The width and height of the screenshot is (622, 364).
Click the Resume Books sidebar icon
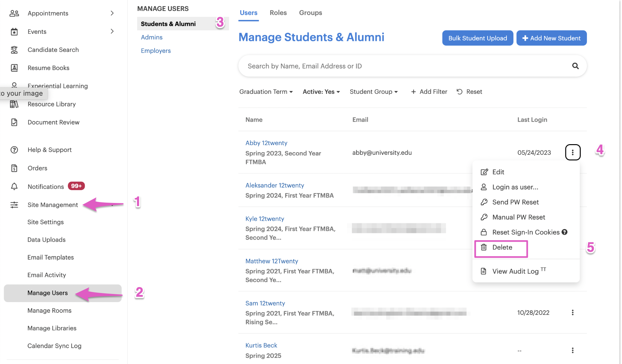14,68
